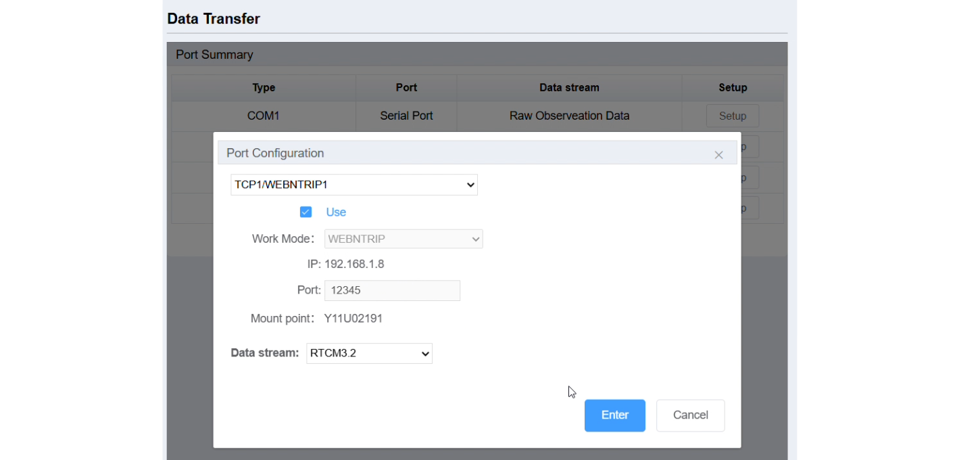Select the Serial Port table cell

tap(406, 116)
